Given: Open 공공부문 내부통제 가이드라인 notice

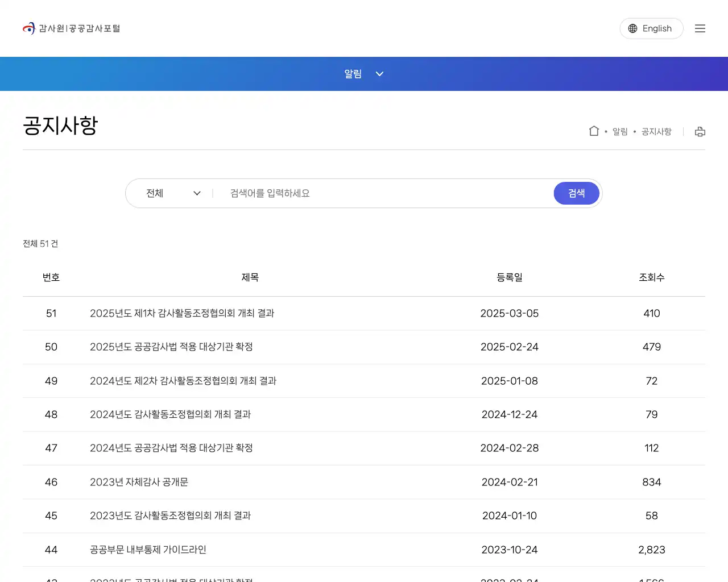Looking at the screenshot, I should tap(148, 550).
